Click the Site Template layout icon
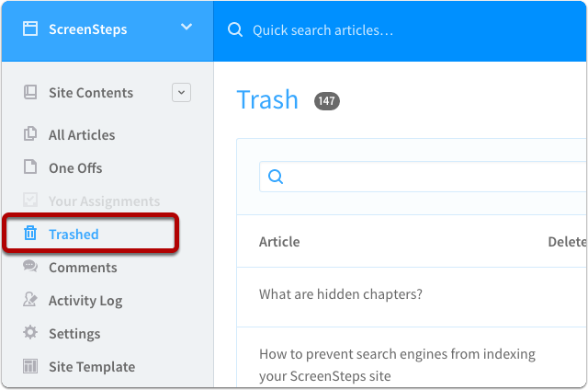Viewport: 588px width, 390px height. [x=30, y=366]
